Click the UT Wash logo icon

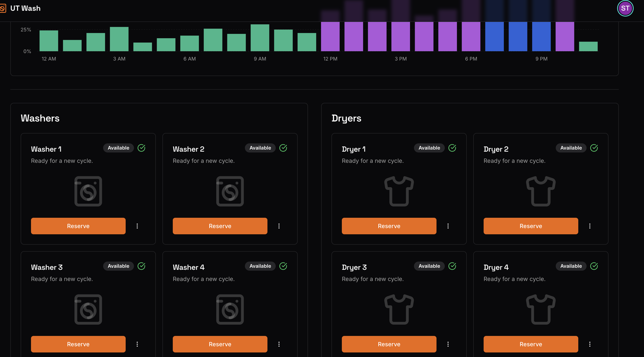[x=2, y=8]
